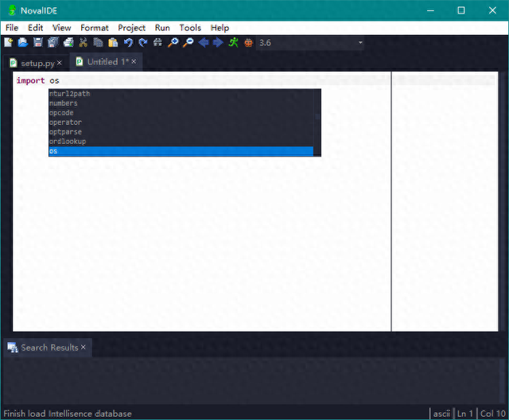The height and width of the screenshot is (420, 509).
Task: Maximize the NovalIDE window
Action: 461,10
